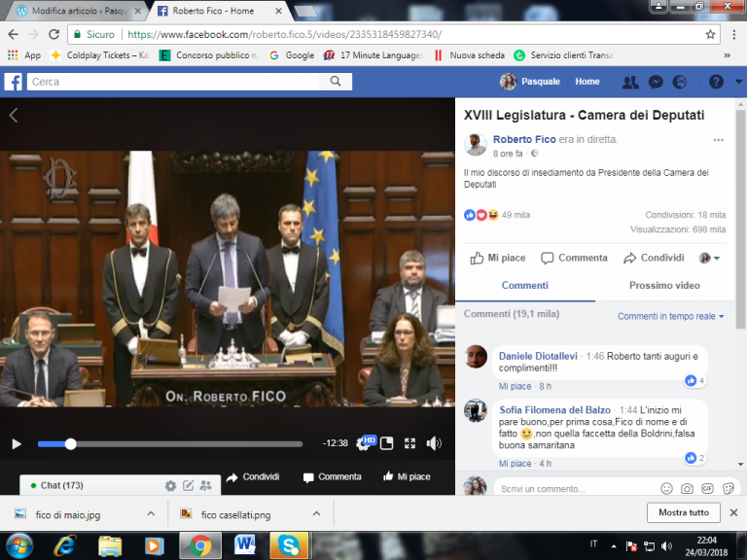
Task: Play the paused video
Action: (x=17, y=443)
